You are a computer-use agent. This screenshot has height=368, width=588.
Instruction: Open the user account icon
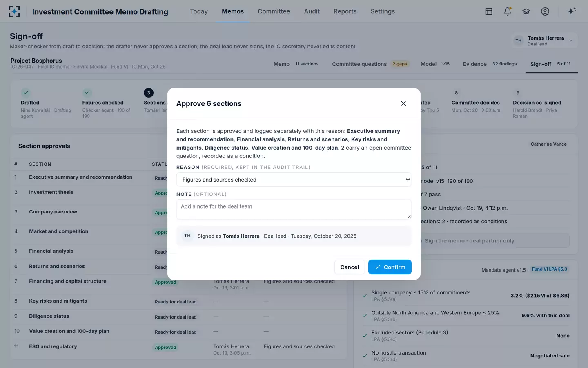click(x=545, y=11)
